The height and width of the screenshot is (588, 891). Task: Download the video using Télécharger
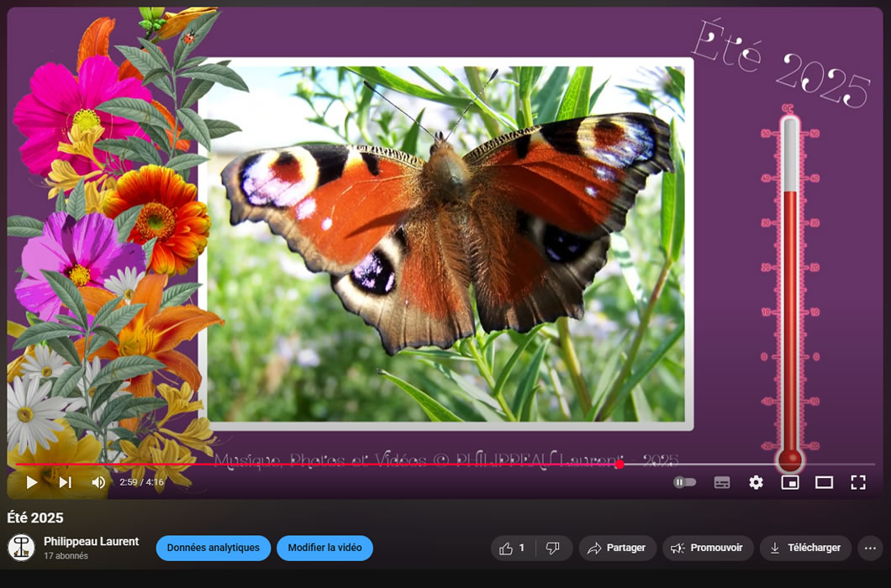[x=805, y=549]
